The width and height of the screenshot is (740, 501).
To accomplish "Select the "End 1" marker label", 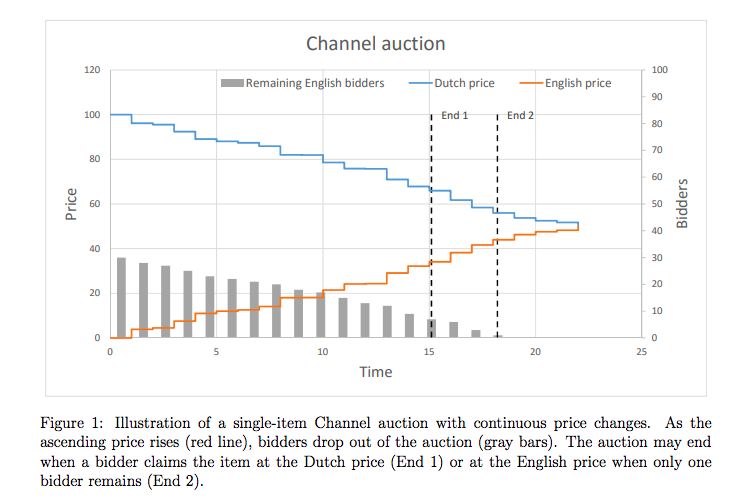I will point(454,116).
